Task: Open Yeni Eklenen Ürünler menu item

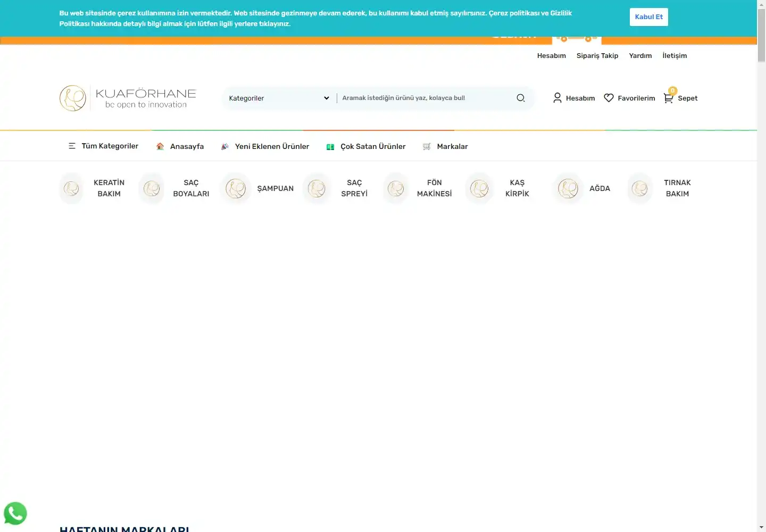Action: coord(264,146)
